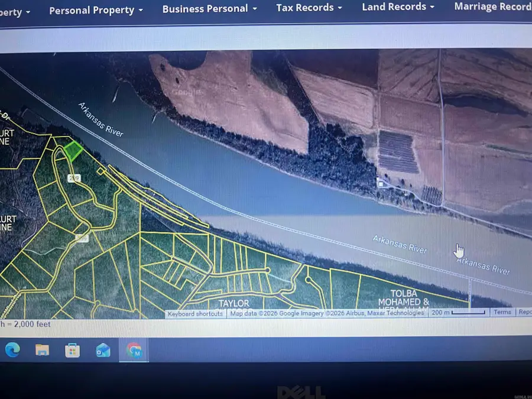This screenshot has height=399, width=532.
Task: Open the Outlook taskbar icon
Action: (103, 351)
